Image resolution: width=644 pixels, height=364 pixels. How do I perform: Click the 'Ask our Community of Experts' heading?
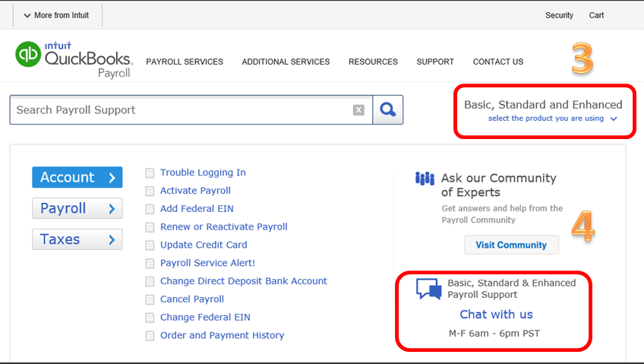point(499,185)
